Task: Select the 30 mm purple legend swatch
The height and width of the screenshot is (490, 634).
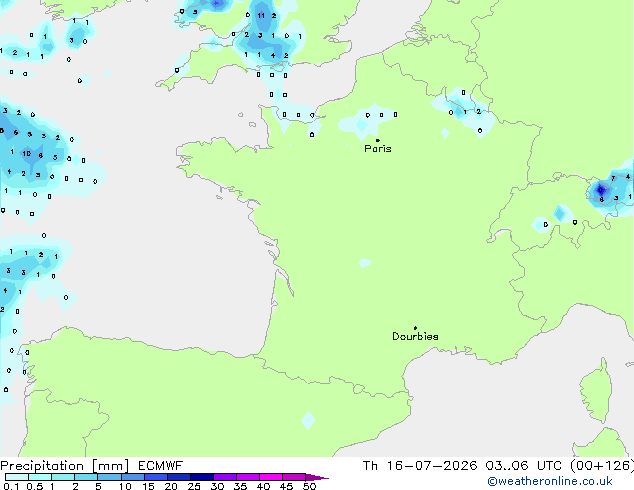Action: (x=225, y=477)
